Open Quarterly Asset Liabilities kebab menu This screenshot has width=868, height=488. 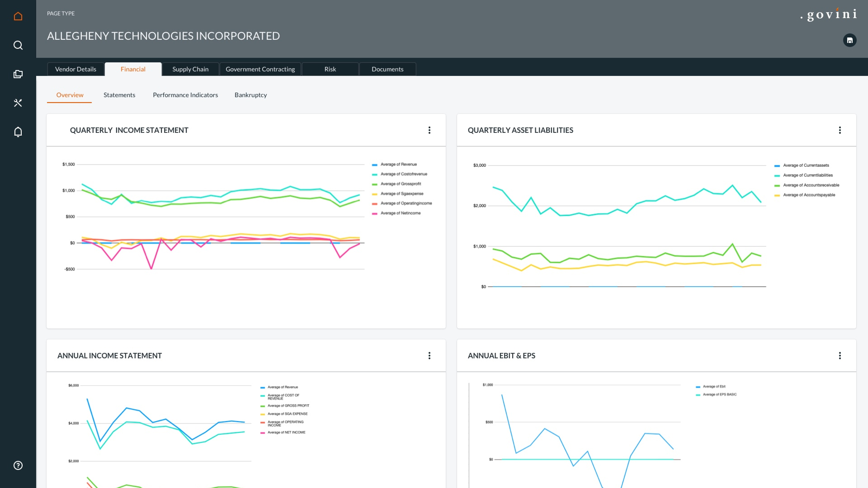coord(840,130)
